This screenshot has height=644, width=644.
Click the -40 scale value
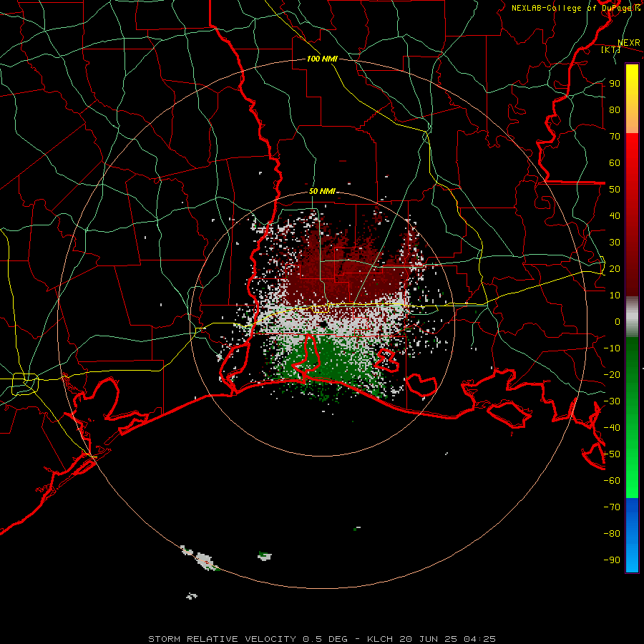[x=612, y=428]
